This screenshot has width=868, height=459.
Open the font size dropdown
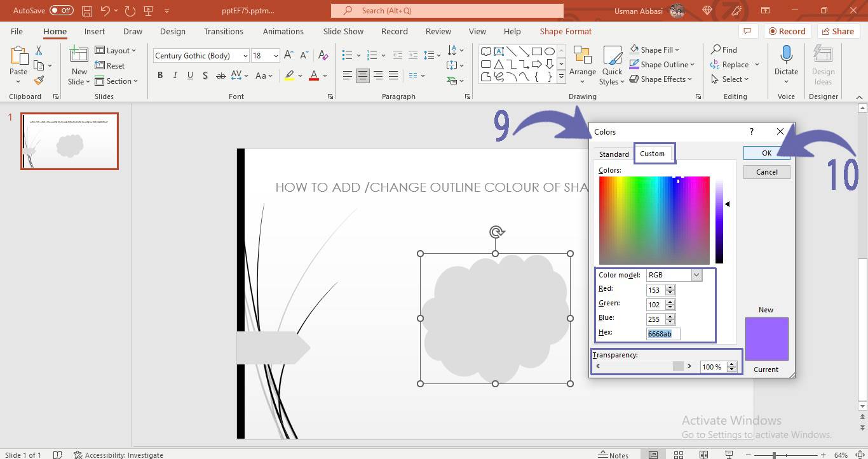click(x=276, y=56)
